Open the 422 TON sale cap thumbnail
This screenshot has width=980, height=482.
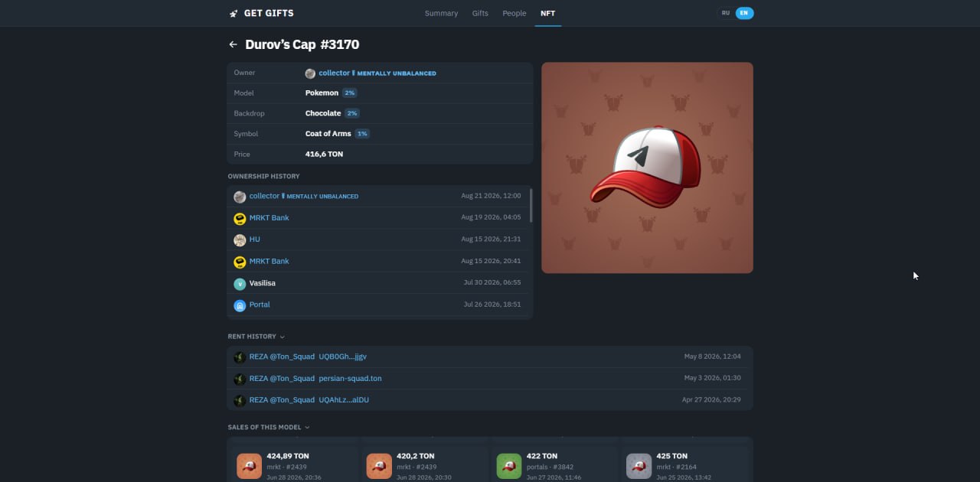pos(509,466)
